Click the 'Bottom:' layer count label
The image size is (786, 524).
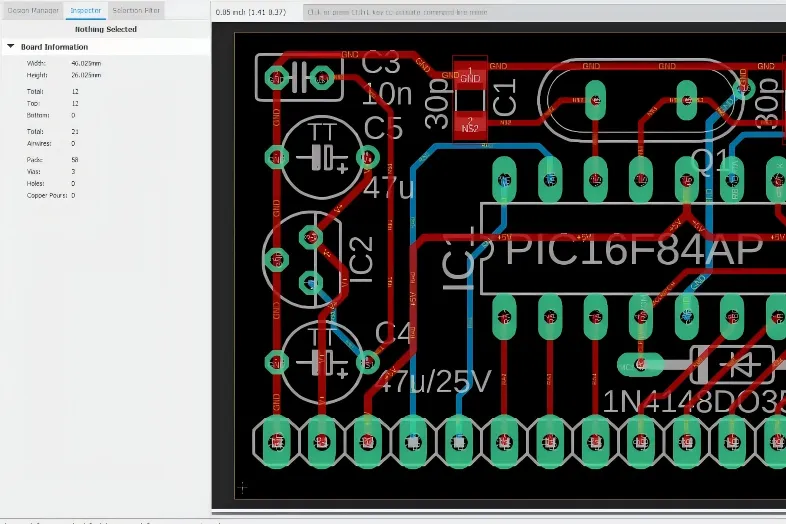(38, 115)
